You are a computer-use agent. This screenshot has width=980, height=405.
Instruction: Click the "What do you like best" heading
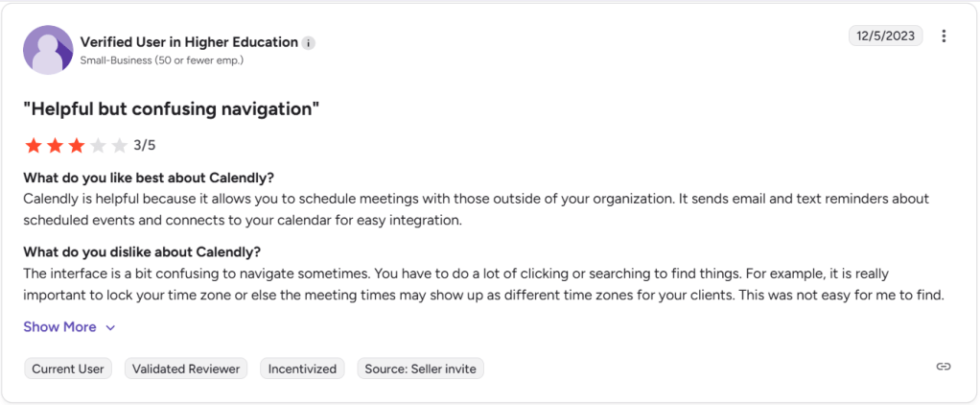(x=149, y=179)
